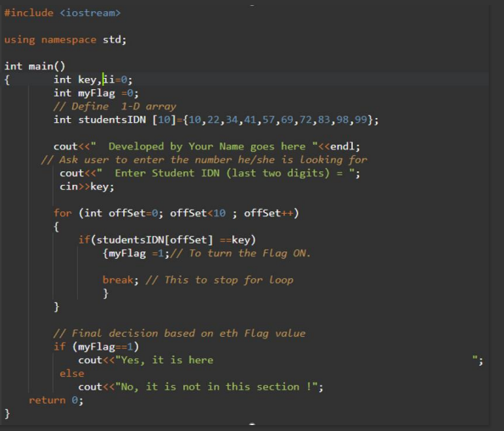The image size is (504, 431).
Task: Click the 'Developed by Your Name' cout line
Action: point(207,147)
